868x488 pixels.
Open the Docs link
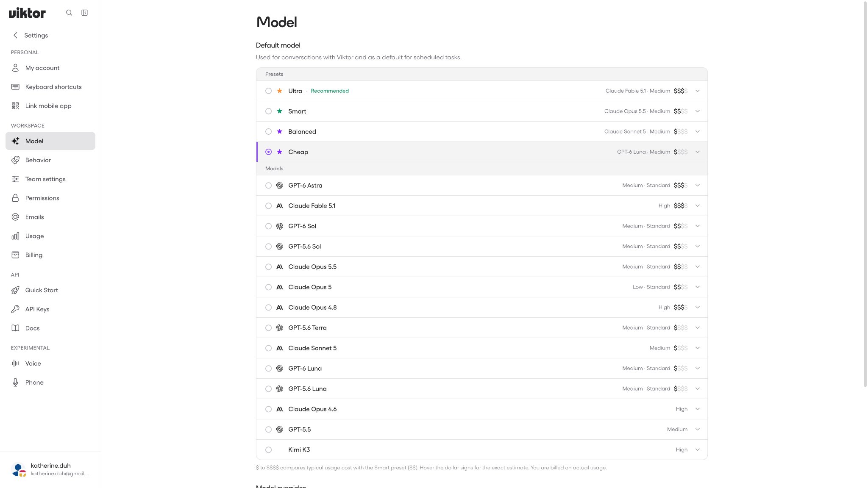(50, 328)
